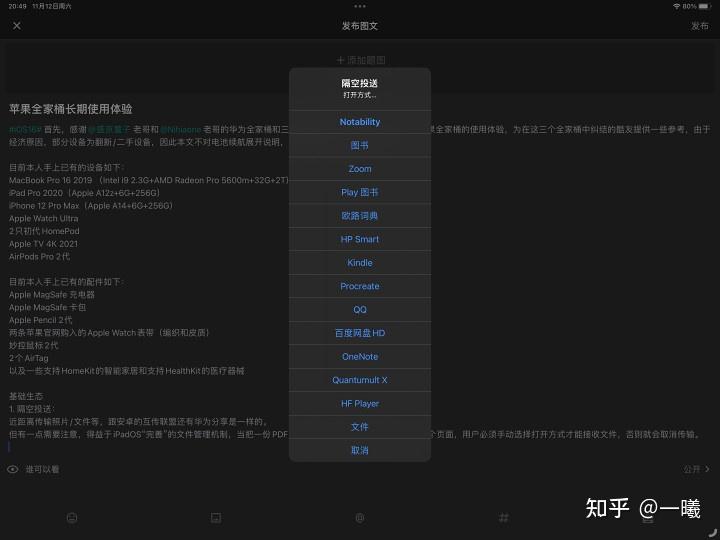This screenshot has height=540, width=720.
Task: Click the title 苹果全家桶长期使用体验
Action: tap(71, 109)
